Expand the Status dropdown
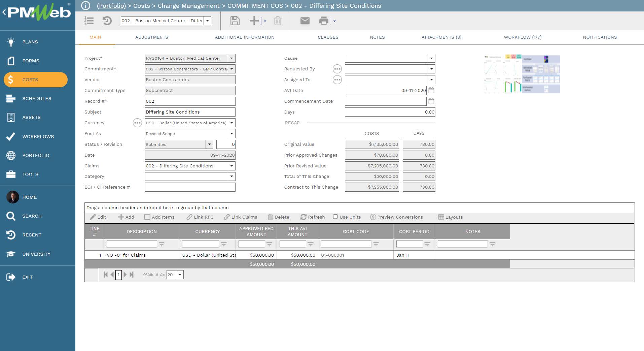The image size is (644, 351). [209, 144]
